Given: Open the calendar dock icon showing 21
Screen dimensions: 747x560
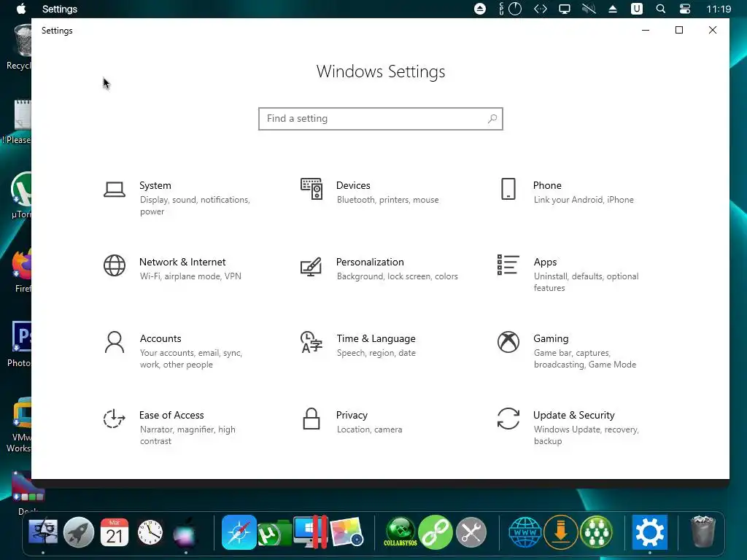Looking at the screenshot, I should (115, 532).
